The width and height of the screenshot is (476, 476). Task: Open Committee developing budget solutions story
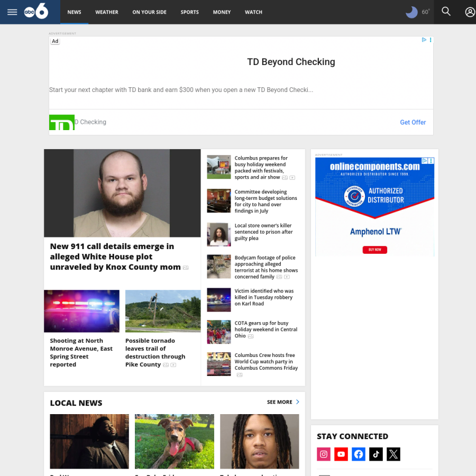tap(266, 202)
